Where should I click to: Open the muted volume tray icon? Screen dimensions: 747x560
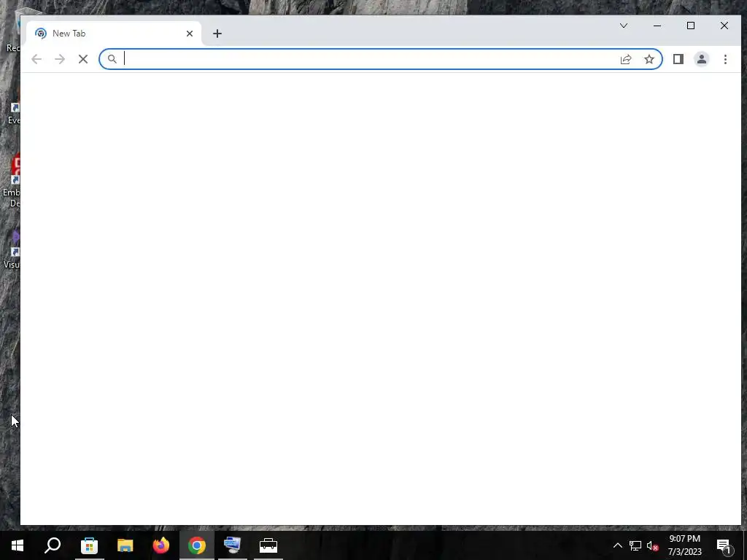tap(653, 545)
